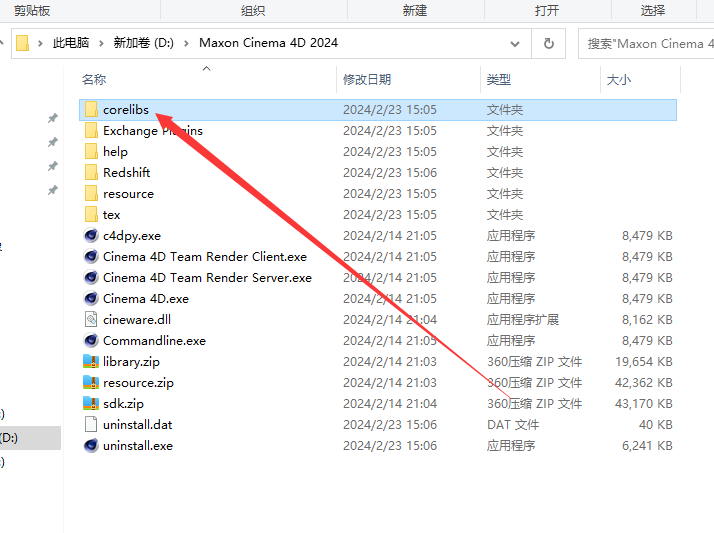The width and height of the screenshot is (714, 533).
Task: Click the 剪贴板 ribbon group label
Action: point(32,10)
